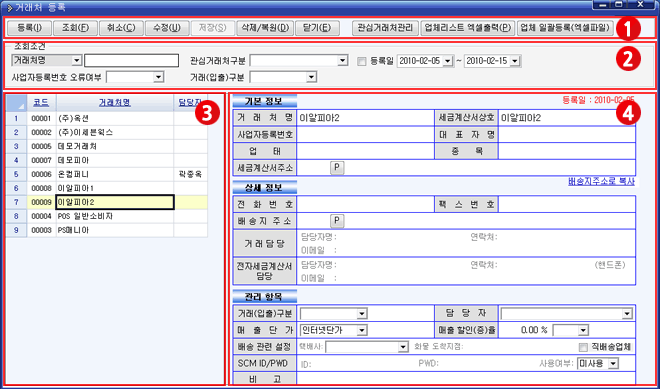
Task: Click row number 5 header
Action: pyautogui.click(x=16, y=174)
